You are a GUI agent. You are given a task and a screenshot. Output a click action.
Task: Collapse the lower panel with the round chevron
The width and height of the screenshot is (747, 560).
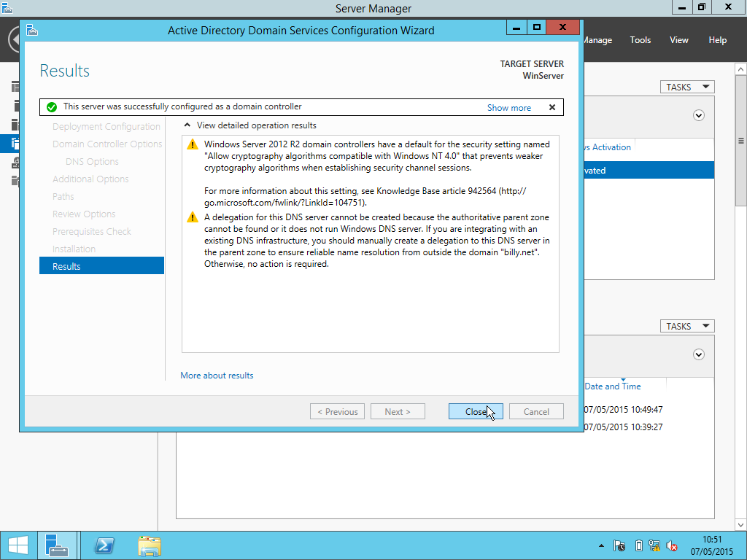click(x=698, y=354)
